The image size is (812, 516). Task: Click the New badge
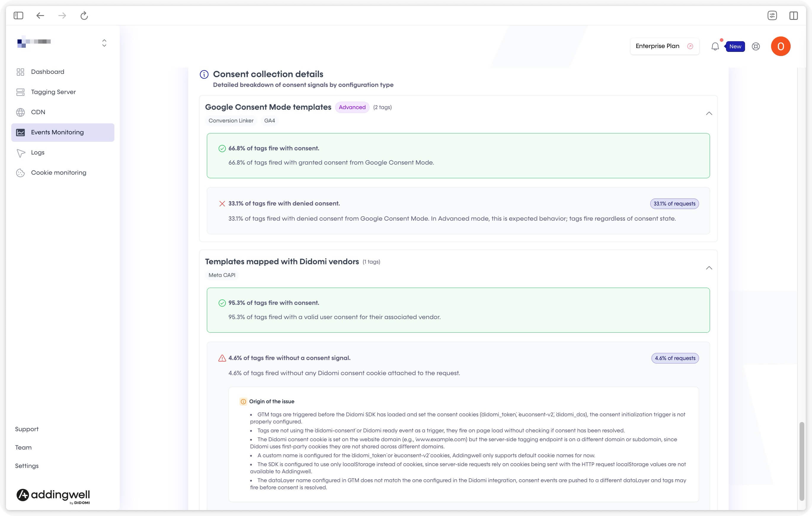click(735, 47)
